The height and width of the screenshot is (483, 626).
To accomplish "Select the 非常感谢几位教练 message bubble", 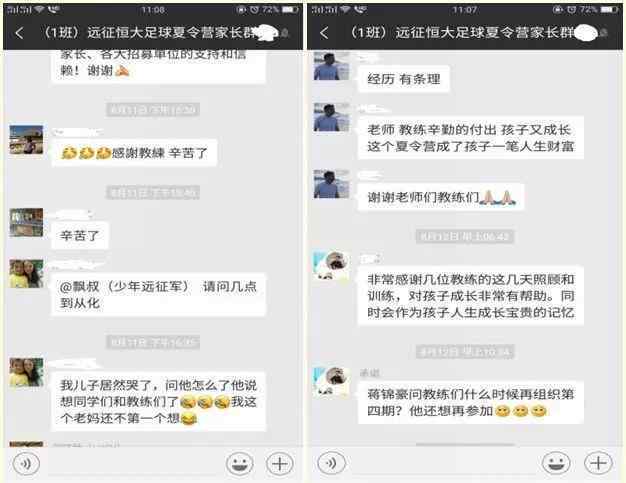I will 471,296.
